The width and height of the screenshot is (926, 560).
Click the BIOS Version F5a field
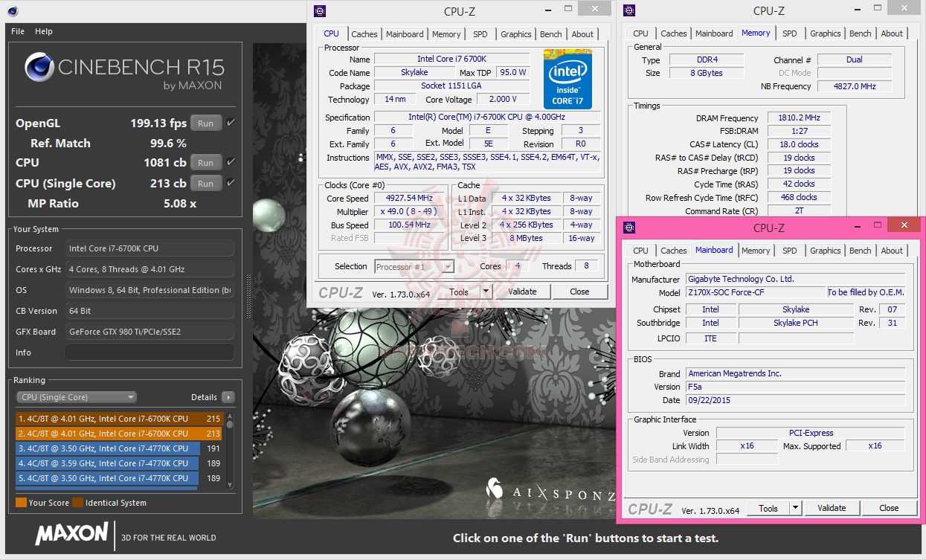tap(795, 387)
